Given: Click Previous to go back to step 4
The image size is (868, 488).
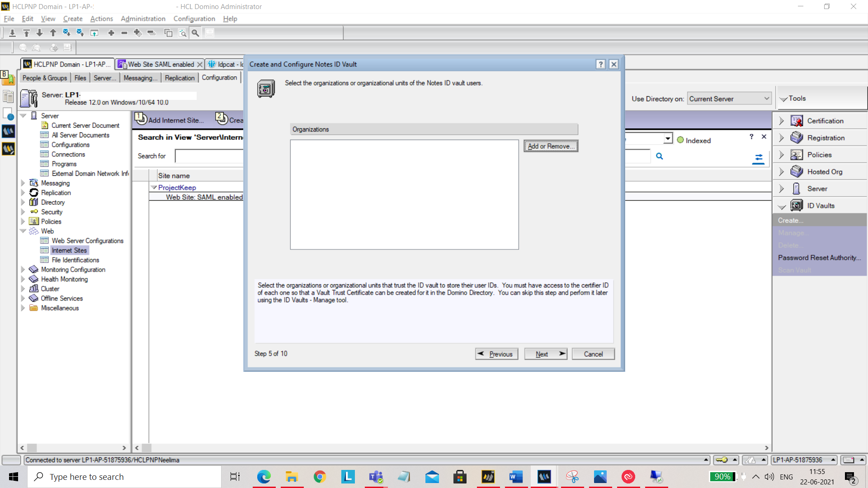Looking at the screenshot, I should coord(496,353).
